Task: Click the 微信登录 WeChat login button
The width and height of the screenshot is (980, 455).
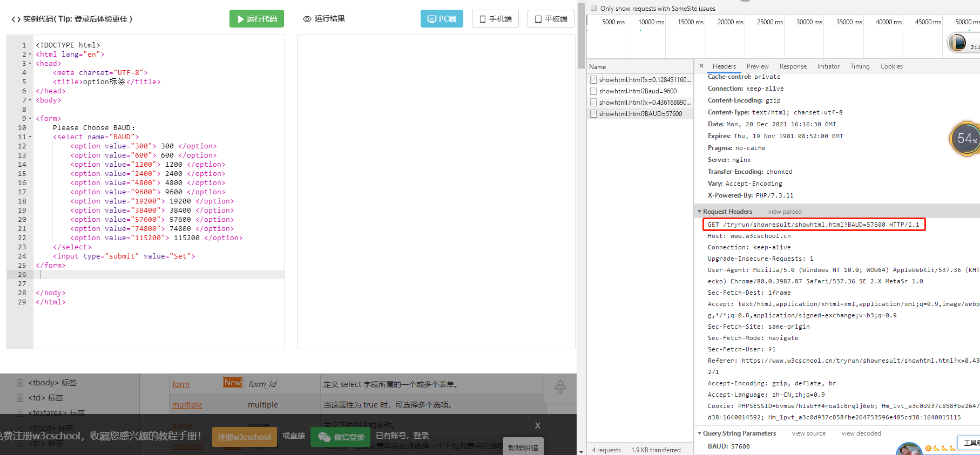Action: coord(341,437)
